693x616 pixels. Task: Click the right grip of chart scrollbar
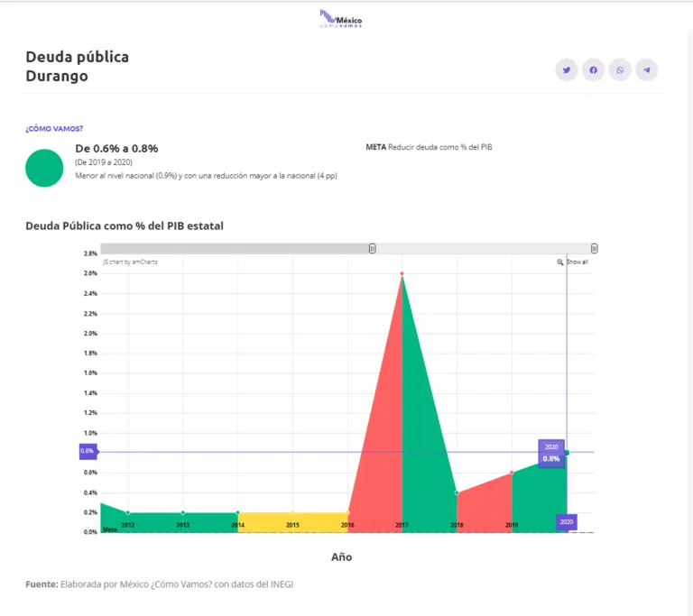[594, 248]
